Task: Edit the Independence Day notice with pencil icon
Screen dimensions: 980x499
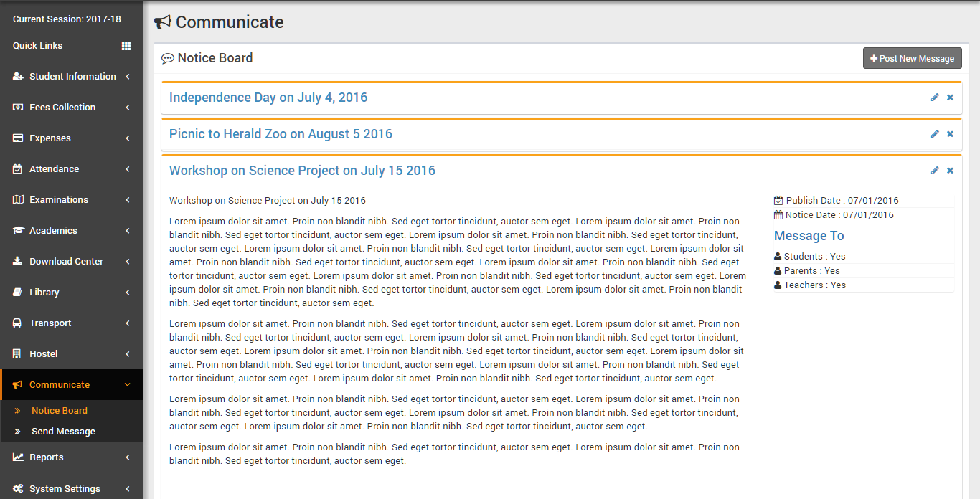Action: click(935, 98)
